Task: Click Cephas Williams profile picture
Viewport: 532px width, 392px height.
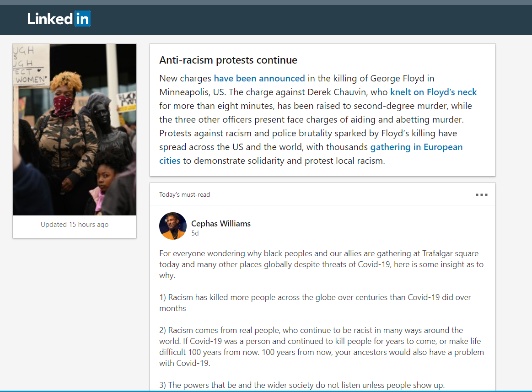Action: tap(173, 226)
